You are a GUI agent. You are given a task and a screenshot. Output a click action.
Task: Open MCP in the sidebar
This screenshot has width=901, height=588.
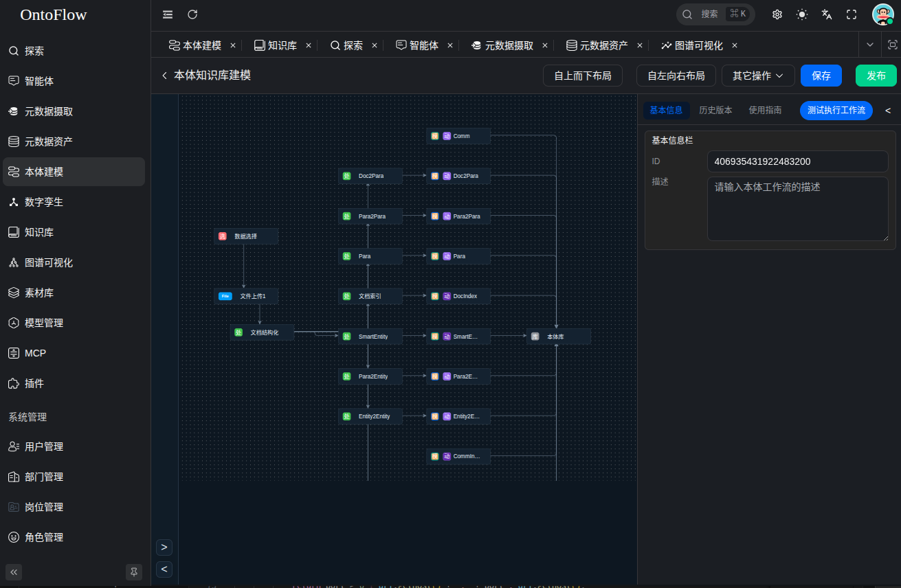coord(74,353)
